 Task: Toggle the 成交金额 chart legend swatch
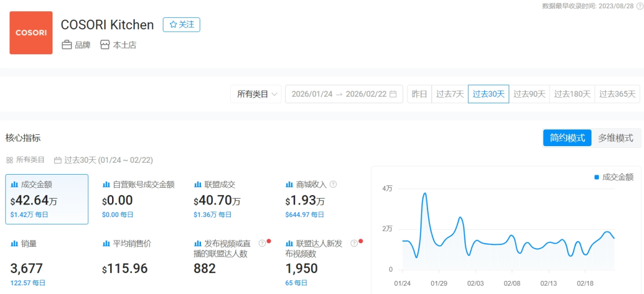click(x=596, y=177)
